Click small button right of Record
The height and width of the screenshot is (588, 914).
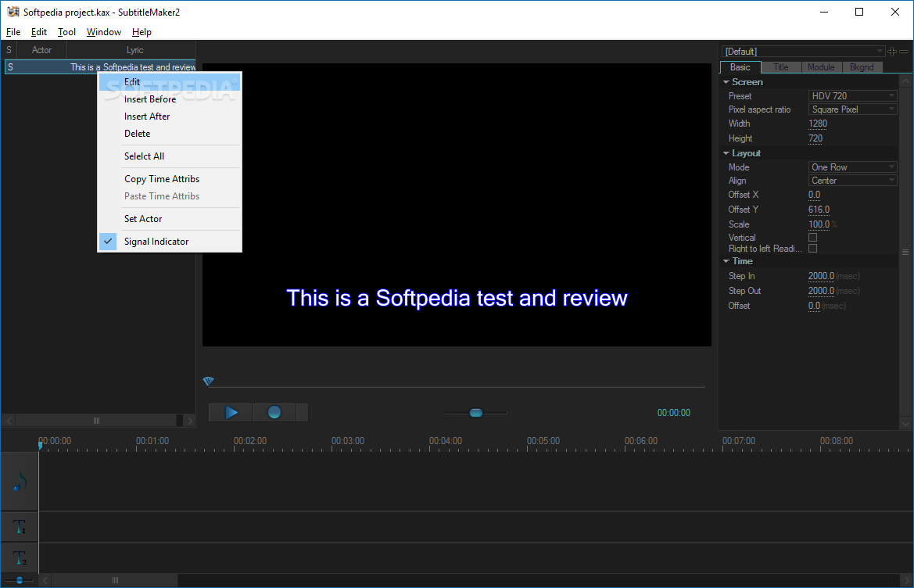[x=302, y=413]
